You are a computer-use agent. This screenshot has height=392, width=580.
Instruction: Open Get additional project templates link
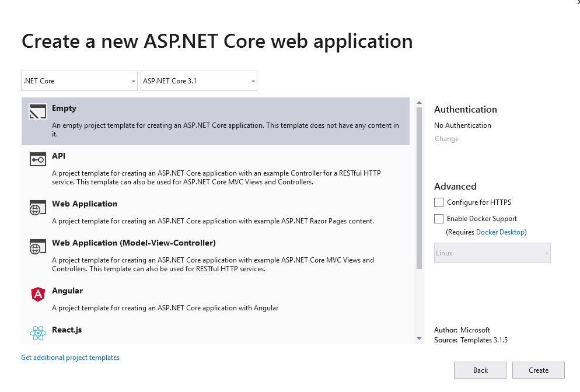pyautogui.click(x=70, y=358)
